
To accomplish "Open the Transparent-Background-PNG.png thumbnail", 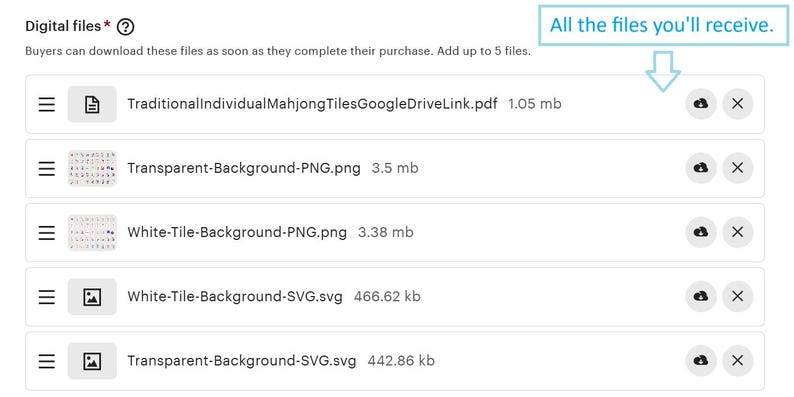I will coord(92,169).
